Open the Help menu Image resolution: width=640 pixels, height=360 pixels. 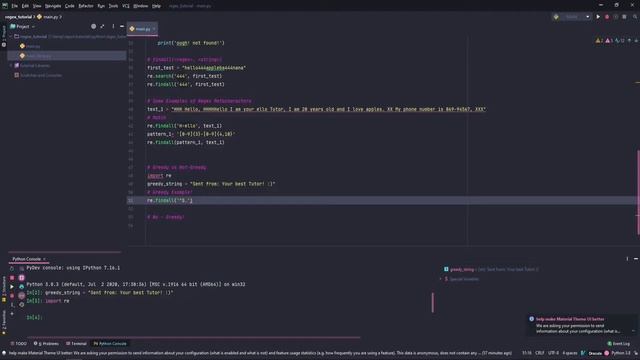(156, 6)
